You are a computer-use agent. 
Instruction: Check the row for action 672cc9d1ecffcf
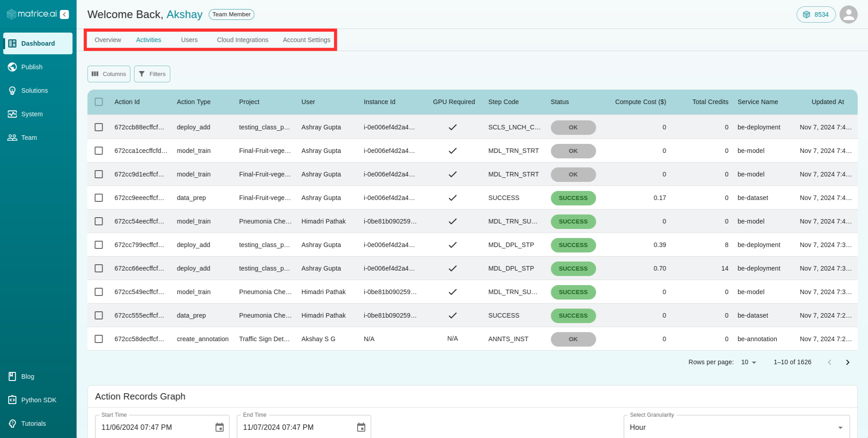click(99, 174)
